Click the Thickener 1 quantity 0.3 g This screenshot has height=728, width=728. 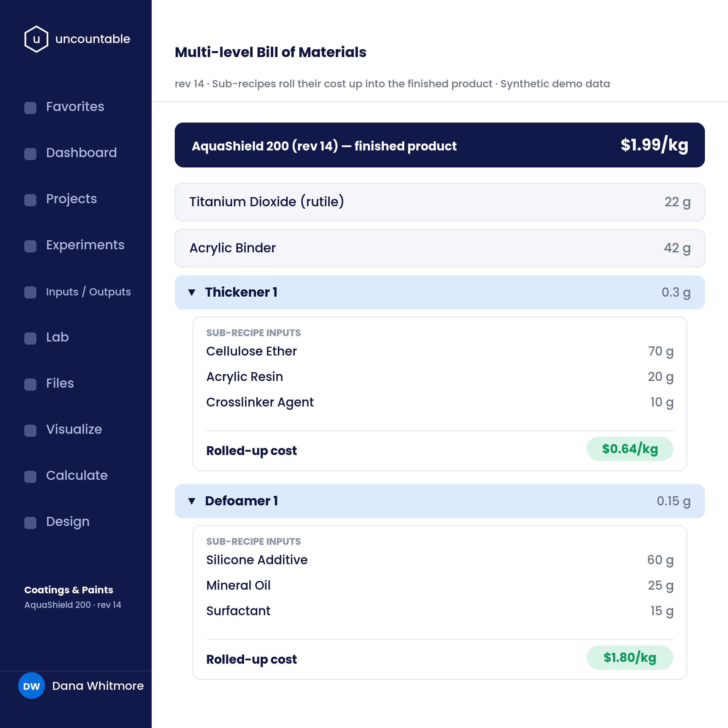click(x=676, y=293)
